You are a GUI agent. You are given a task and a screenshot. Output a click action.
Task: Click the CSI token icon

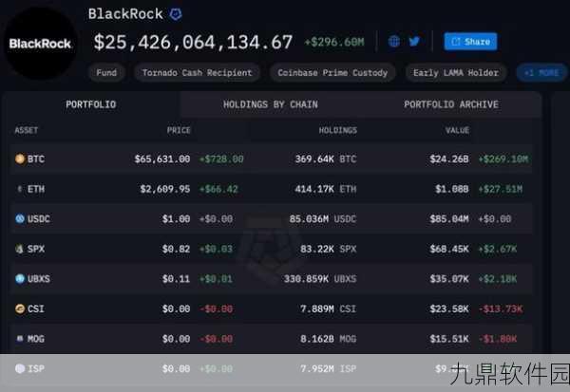point(19,308)
